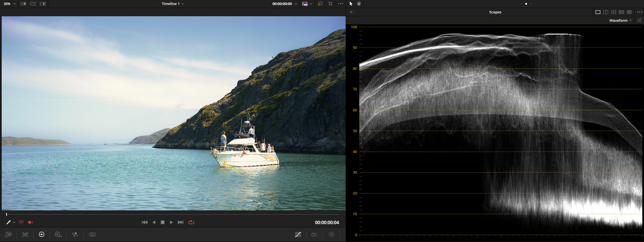
Task: Play the clip in reverse
Action: [154, 222]
